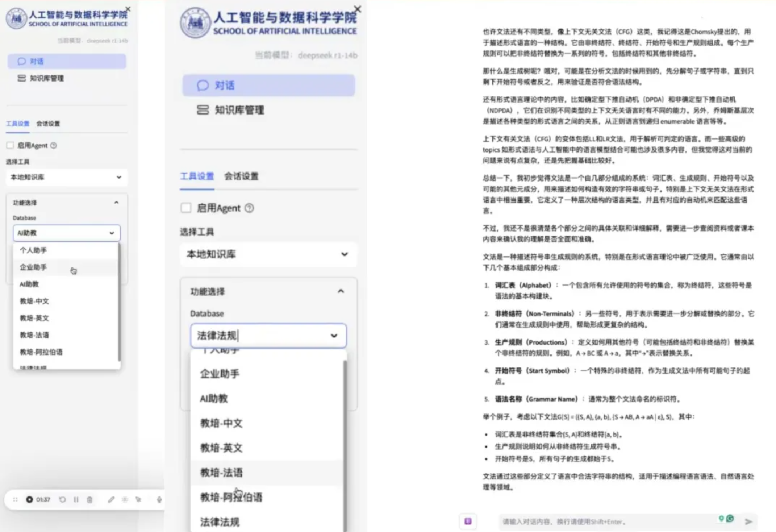Click the drag handle on the recording toolbar
This screenshot has width=776, height=532.
click(15, 499)
